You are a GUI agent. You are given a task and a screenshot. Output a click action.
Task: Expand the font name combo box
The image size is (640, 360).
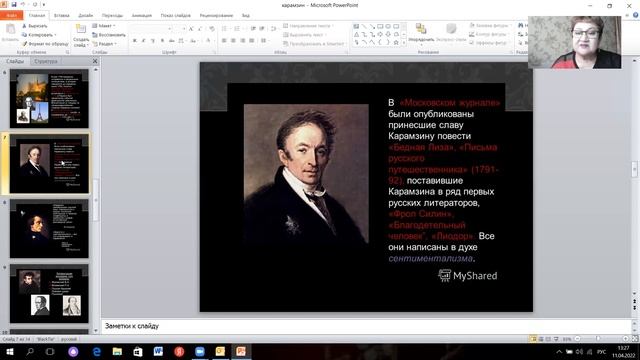tap(170, 29)
